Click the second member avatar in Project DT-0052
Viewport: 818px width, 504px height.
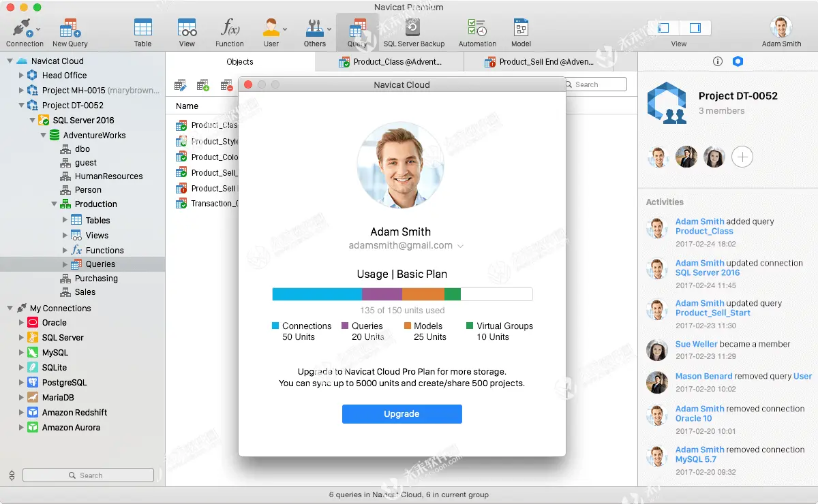point(686,157)
